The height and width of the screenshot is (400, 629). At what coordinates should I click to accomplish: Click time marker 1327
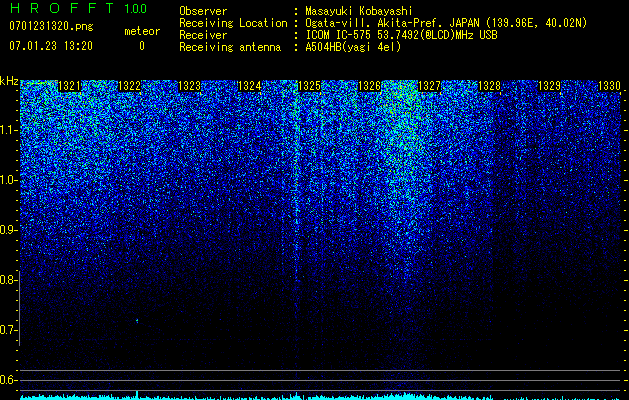point(430,86)
